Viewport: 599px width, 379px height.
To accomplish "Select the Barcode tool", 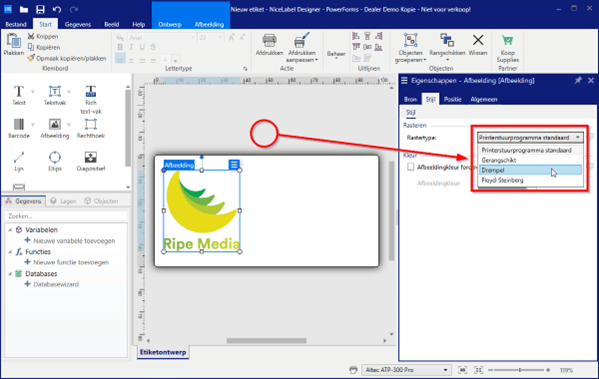I will coord(19,128).
